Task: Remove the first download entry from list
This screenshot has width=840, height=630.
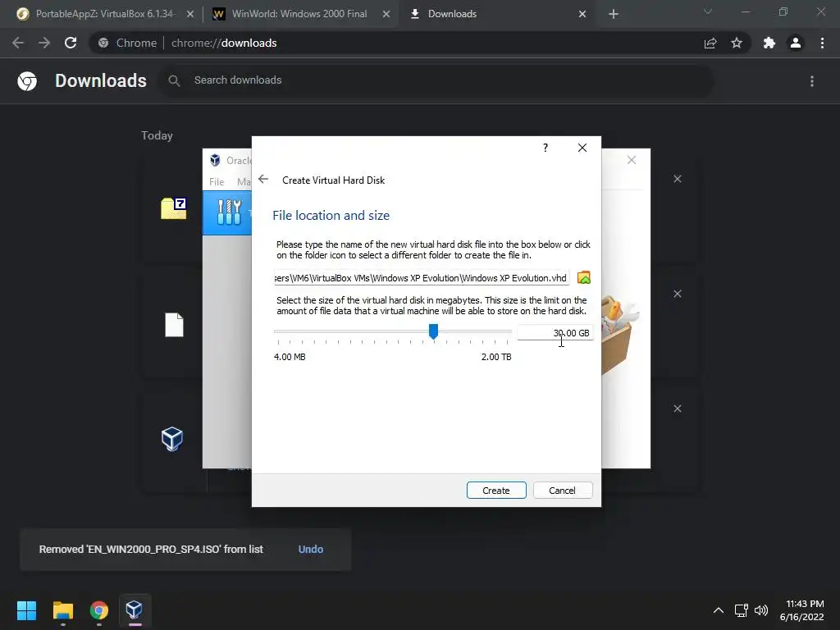Action: [677, 179]
